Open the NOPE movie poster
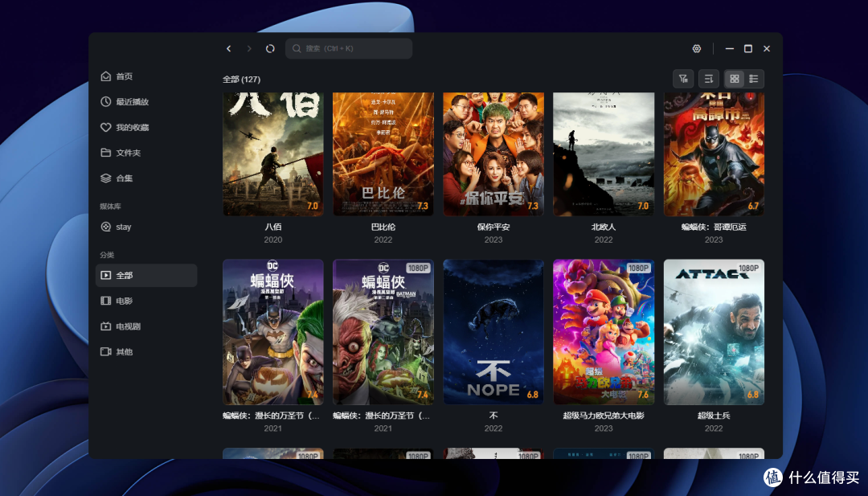868x496 pixels. tap(493, 332)
